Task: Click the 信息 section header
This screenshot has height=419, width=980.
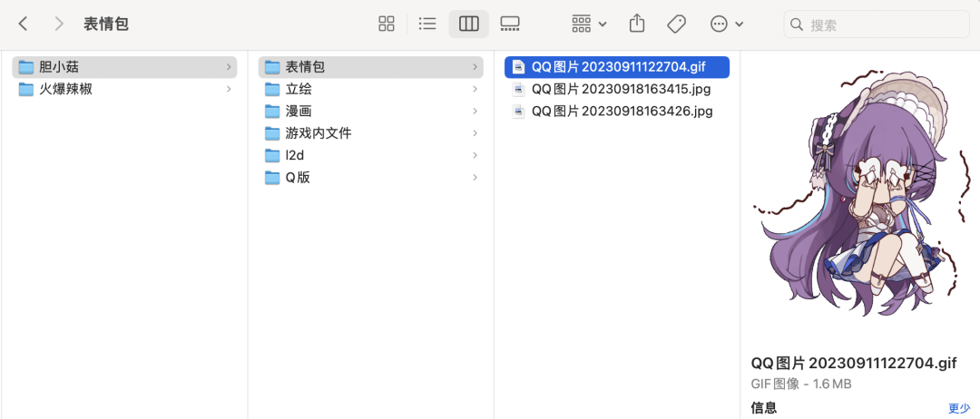Action: coord(764,408)
